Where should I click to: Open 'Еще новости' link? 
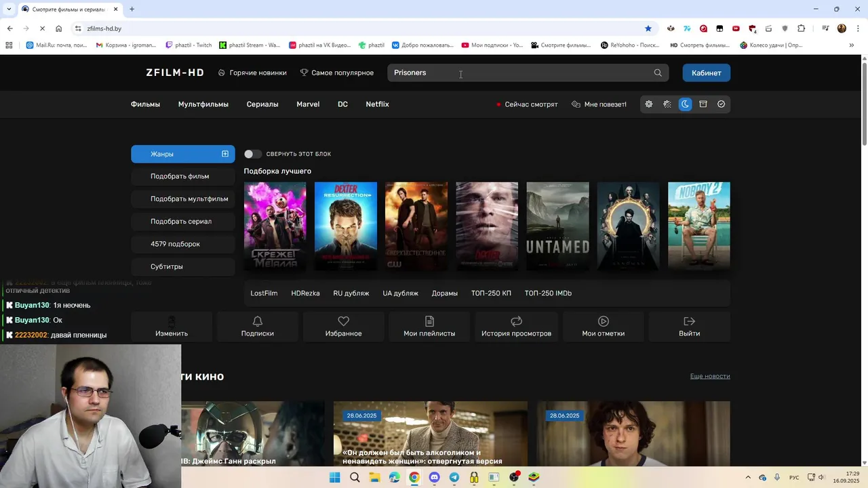[x=710, y=376]
